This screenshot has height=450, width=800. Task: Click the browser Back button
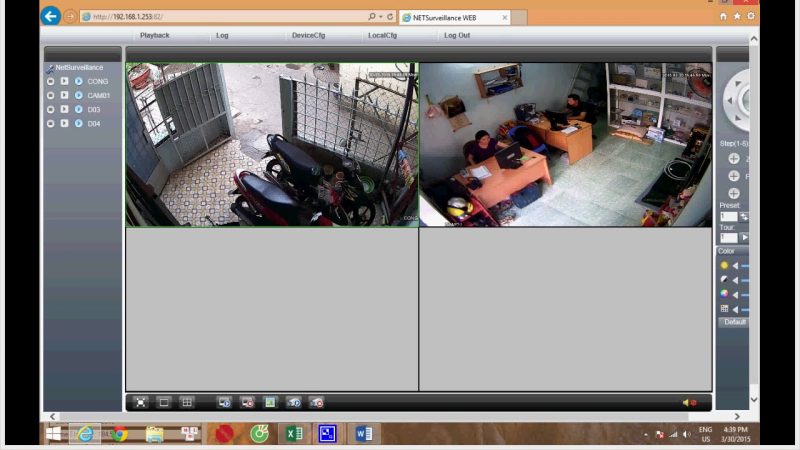coord(51,16)
